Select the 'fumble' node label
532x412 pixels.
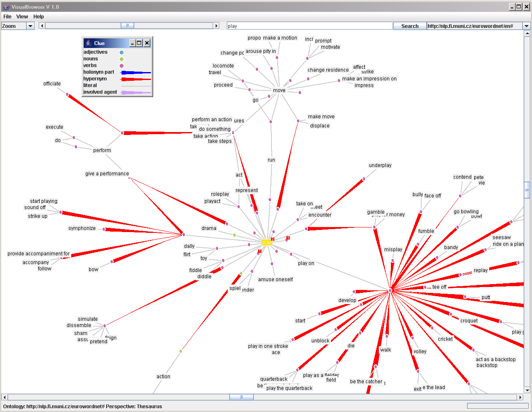(x=426, y=231)
